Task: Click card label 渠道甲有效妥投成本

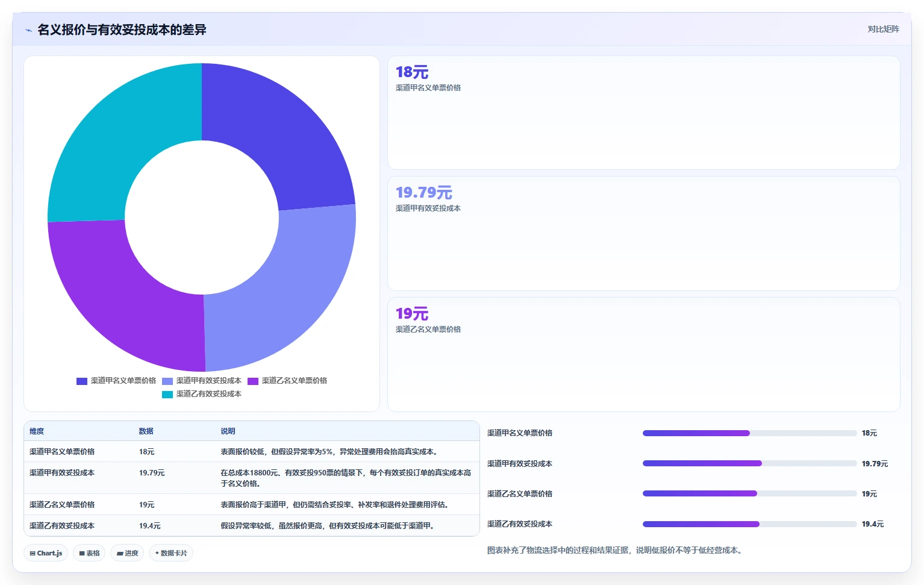Action: (x=428, y=208)
